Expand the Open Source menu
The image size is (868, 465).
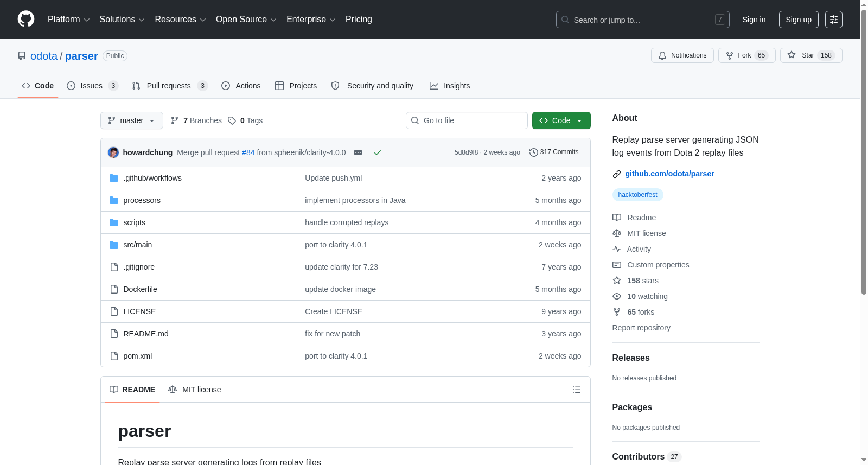coord(246,20)
